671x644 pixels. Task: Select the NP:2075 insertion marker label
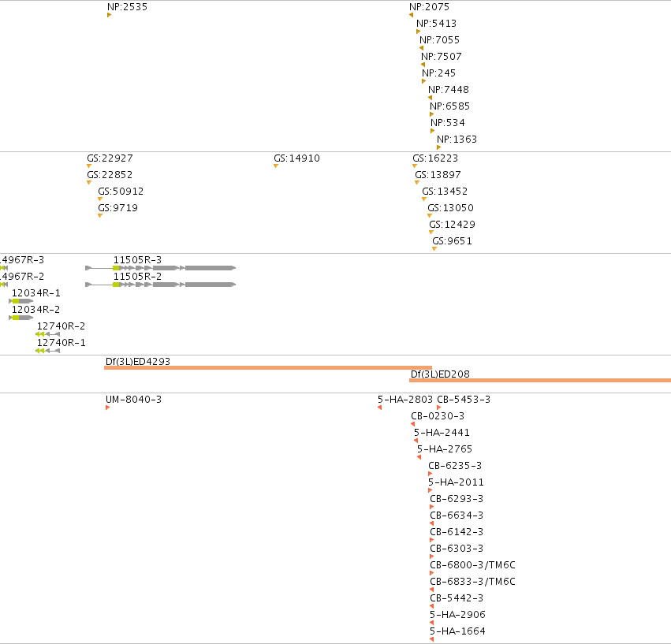pyautogui.click(x=429, y=7)
